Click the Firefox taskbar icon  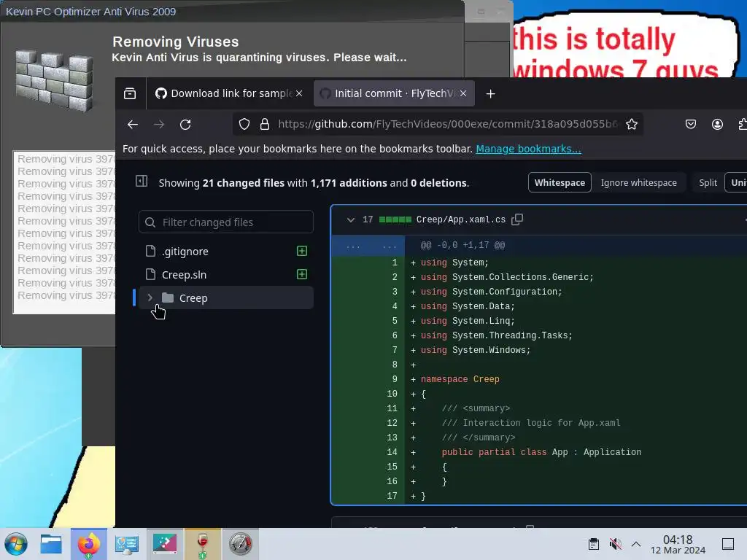88,544
